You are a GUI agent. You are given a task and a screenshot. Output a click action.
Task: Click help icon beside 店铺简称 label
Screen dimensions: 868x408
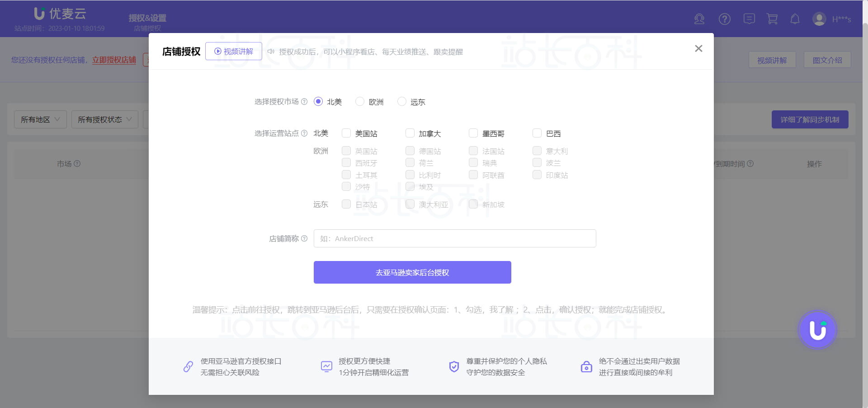304,238
